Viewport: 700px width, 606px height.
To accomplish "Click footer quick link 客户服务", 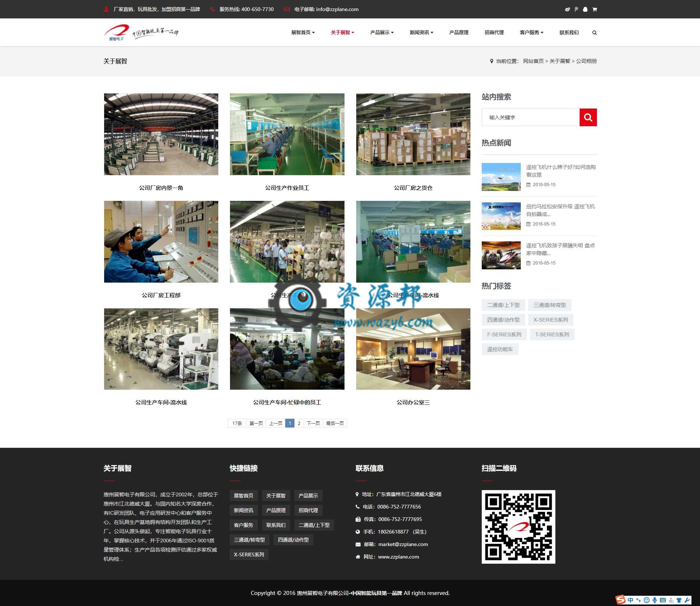I will 243,525.
